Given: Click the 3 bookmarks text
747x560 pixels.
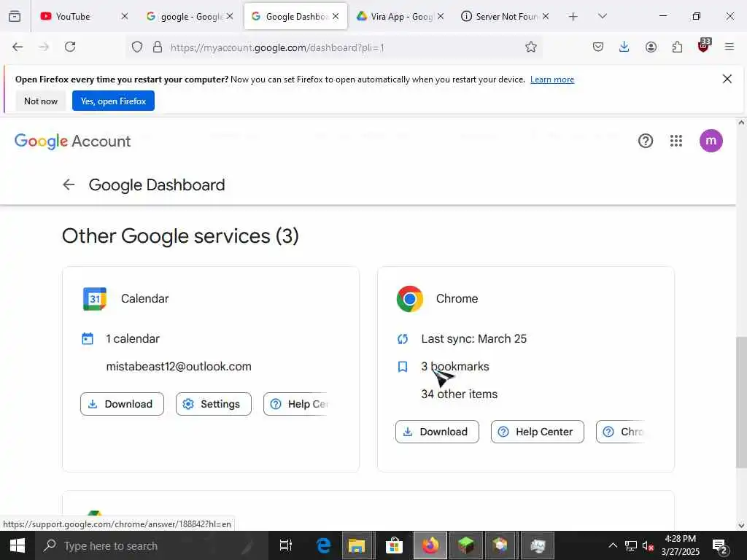Looking at the screenshot, I should click(455, 366).
